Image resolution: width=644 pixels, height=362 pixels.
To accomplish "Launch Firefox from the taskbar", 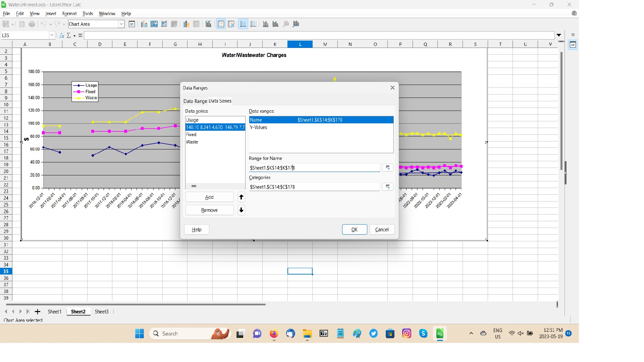I will tap(274, 334).
